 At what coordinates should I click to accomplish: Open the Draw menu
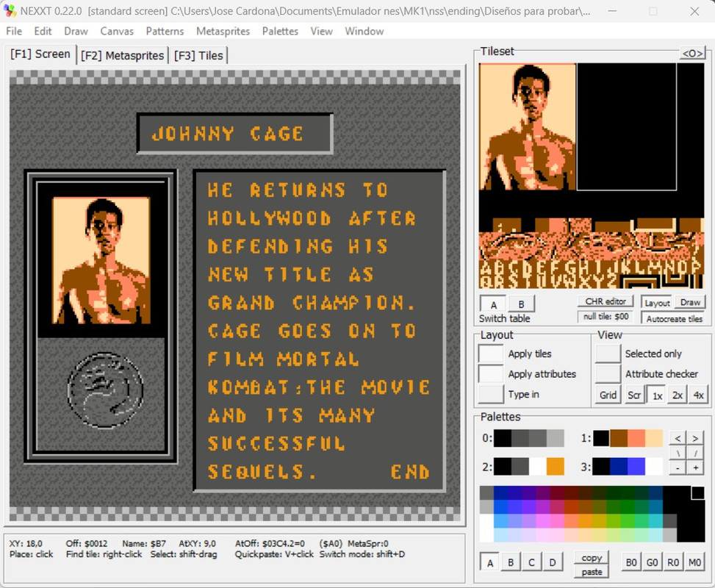point(76,31)
